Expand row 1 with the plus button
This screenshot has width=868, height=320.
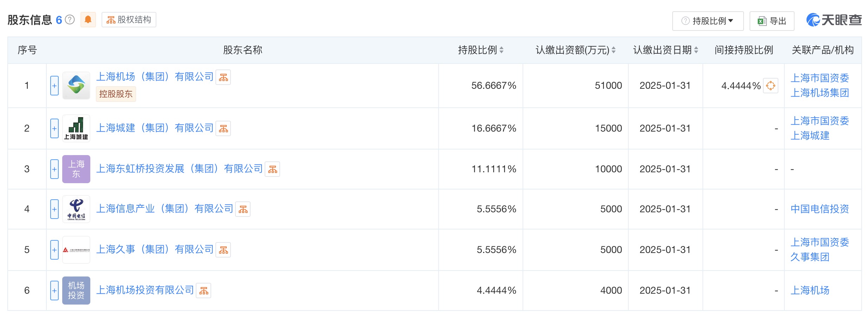point(54,86)
